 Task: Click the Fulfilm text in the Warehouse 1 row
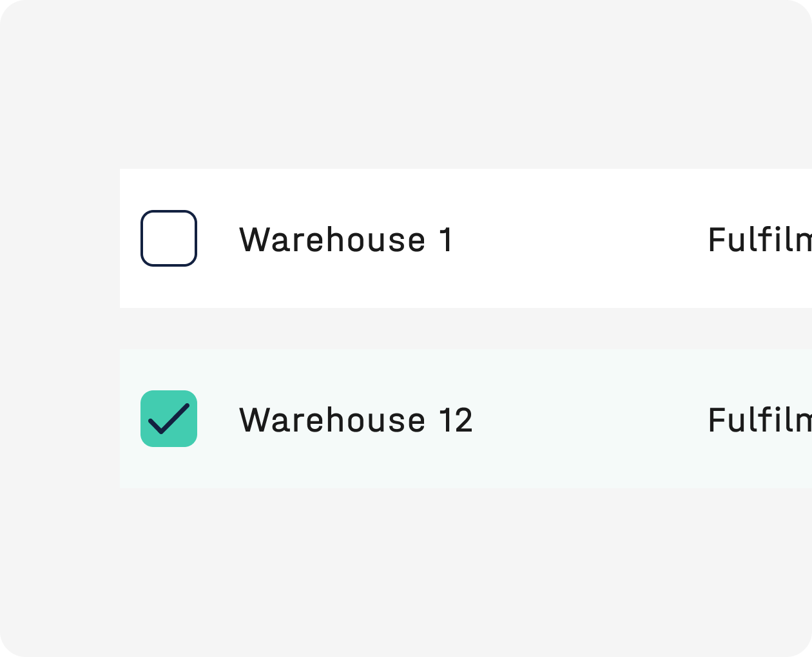coord(760,240)
